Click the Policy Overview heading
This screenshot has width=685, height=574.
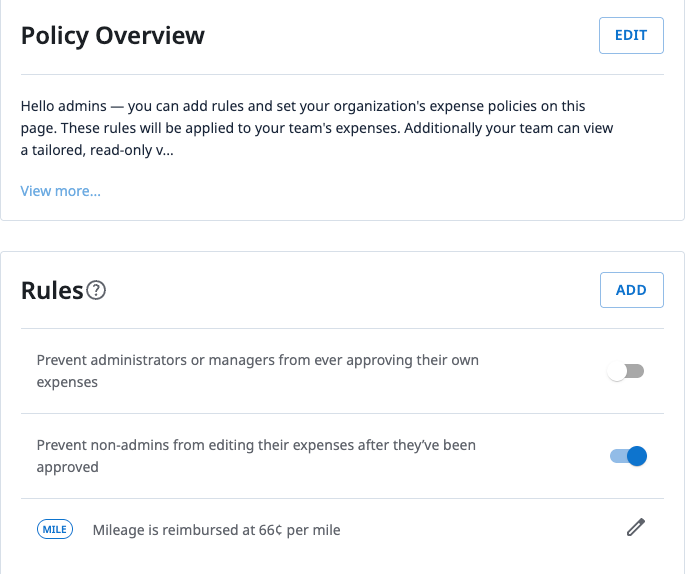[x=113, y=36]
